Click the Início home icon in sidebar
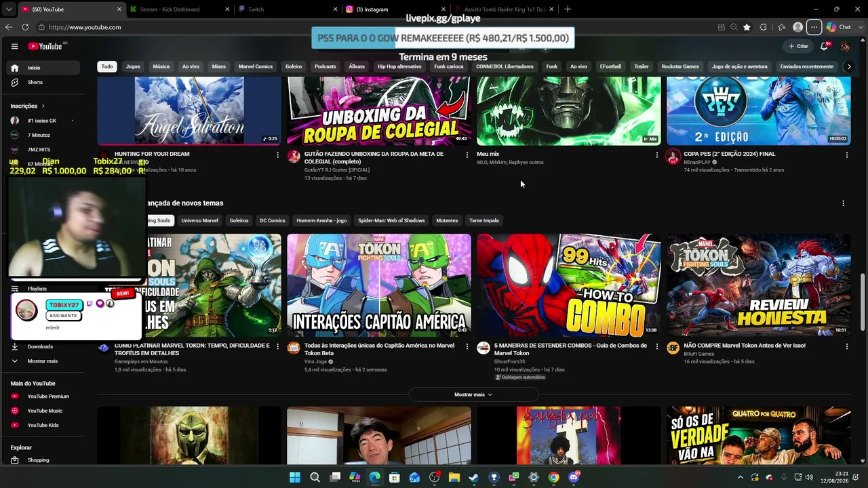The height and width of the screenshot is (488, 868). pyautogui.click(x=14, y=68)
